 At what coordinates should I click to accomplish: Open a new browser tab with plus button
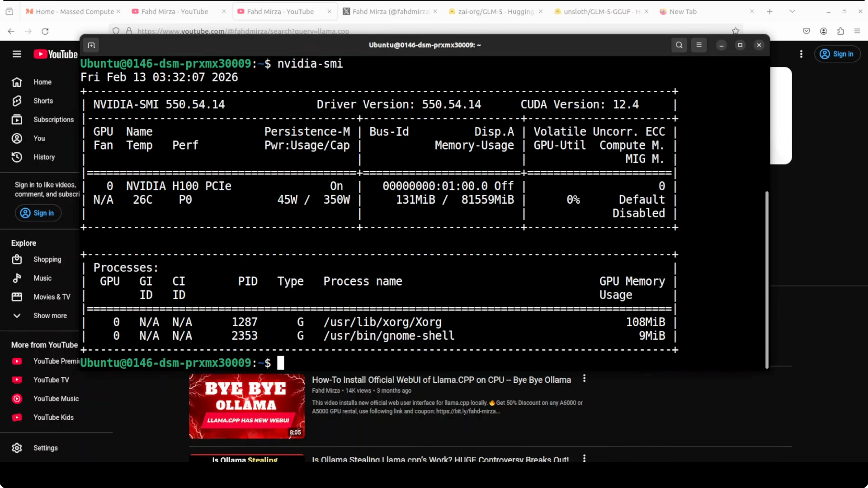point(770,12)
